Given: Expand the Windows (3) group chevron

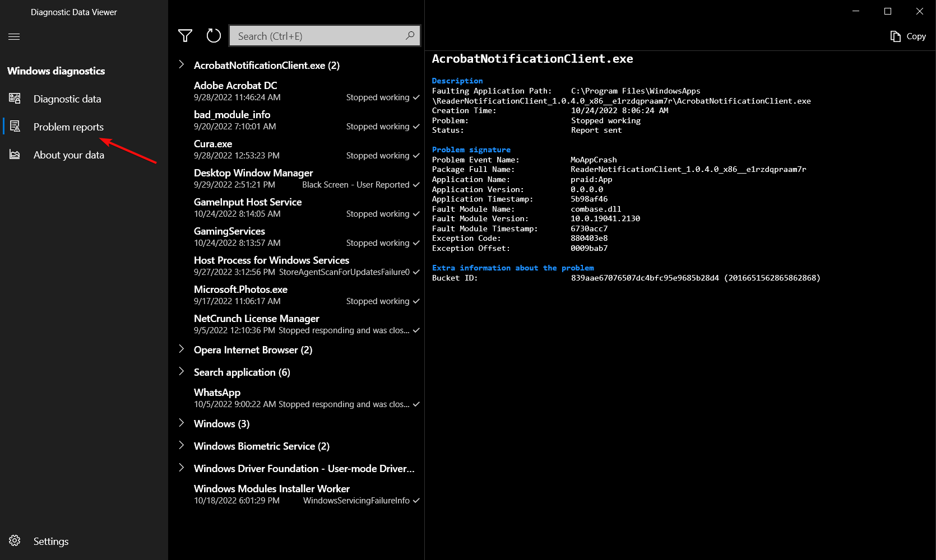Looking at the screenshot, I should [182, 423].
